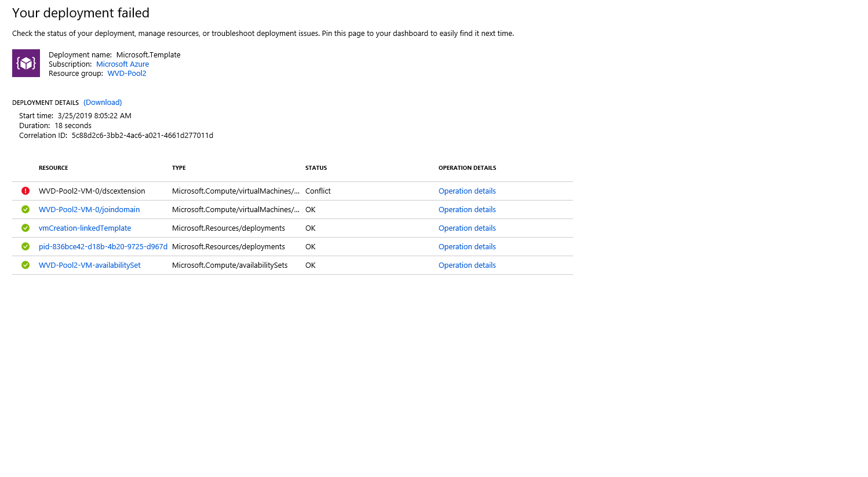The height and width of the screenshot is (477, 868).
Task: Click the Conflict status of dscextension row
Action: point(316,191)
